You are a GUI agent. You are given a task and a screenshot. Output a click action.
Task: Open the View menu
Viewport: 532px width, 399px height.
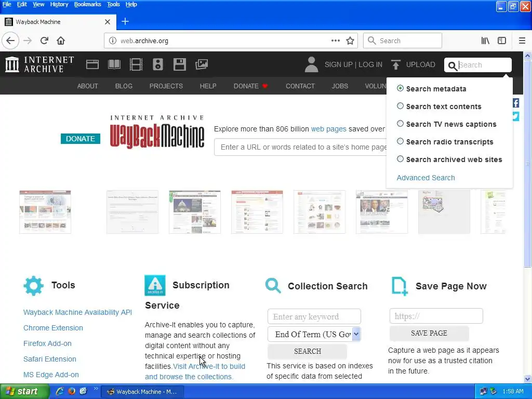pos(38,4)
